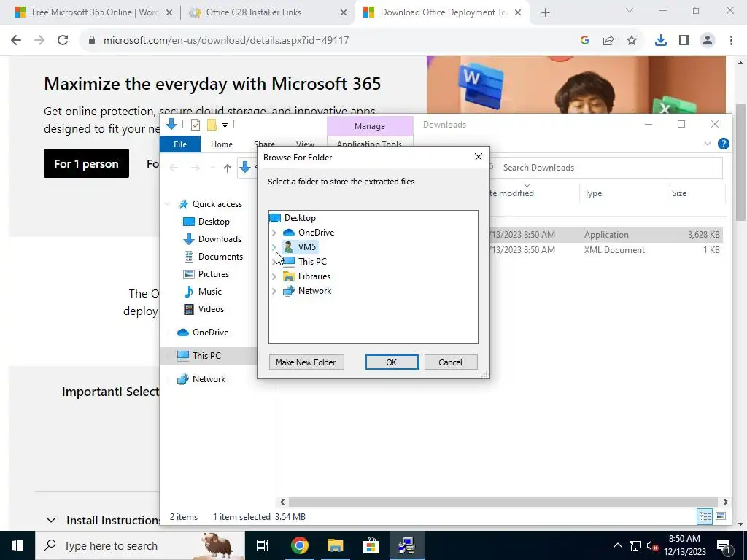Viewport: 747px width, 560px height.
Task: Go up one folder level in Explorer
Action: point(228,168)
